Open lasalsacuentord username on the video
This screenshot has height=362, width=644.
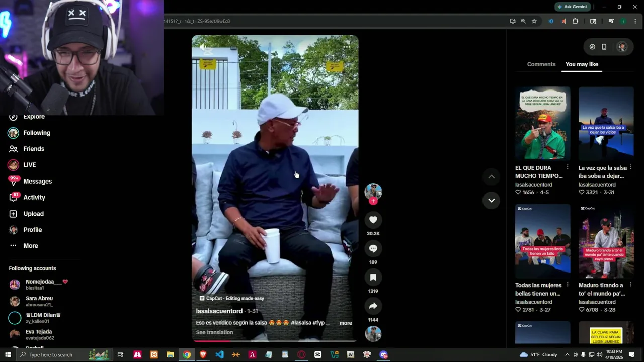pos(219,311)
